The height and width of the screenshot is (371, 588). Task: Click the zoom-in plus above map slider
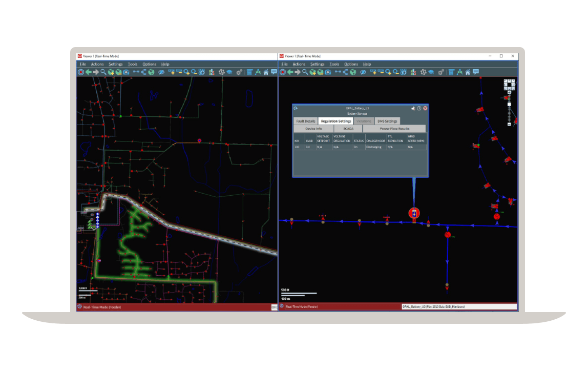pos(509,92)
